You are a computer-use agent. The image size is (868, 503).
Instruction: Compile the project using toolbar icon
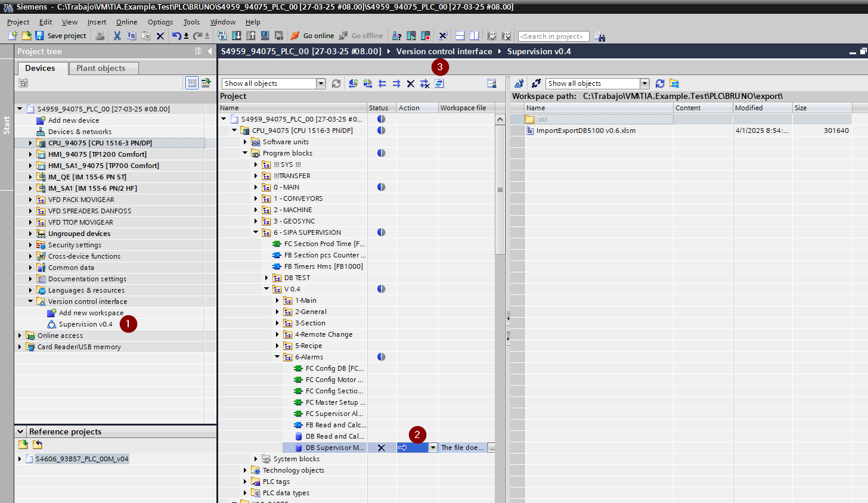[x=222, y=36]
